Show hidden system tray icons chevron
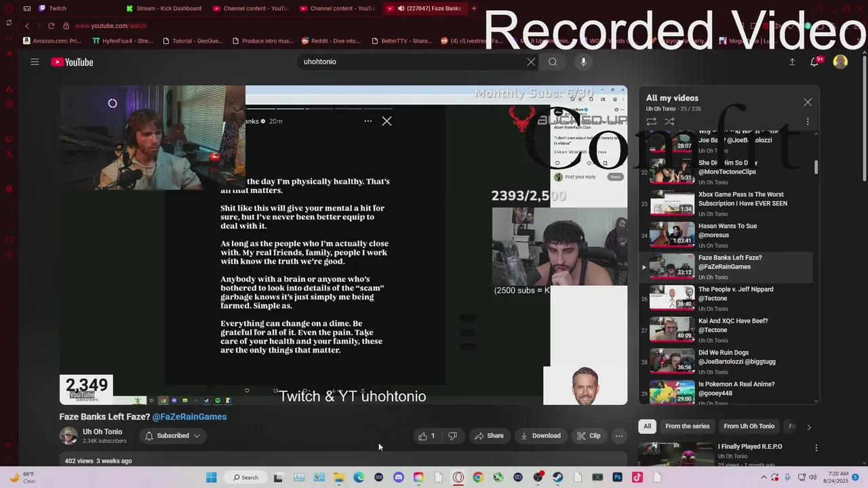This screenshot has width=868, height=488. (764, 477)
